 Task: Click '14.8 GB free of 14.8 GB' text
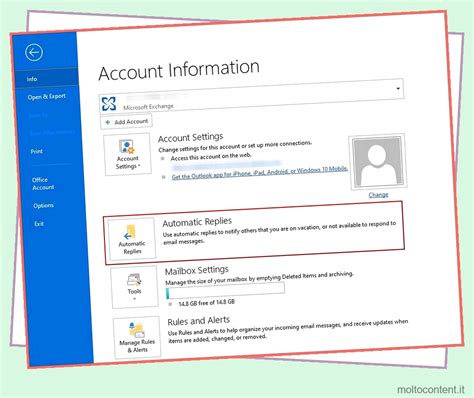point(207,303)
